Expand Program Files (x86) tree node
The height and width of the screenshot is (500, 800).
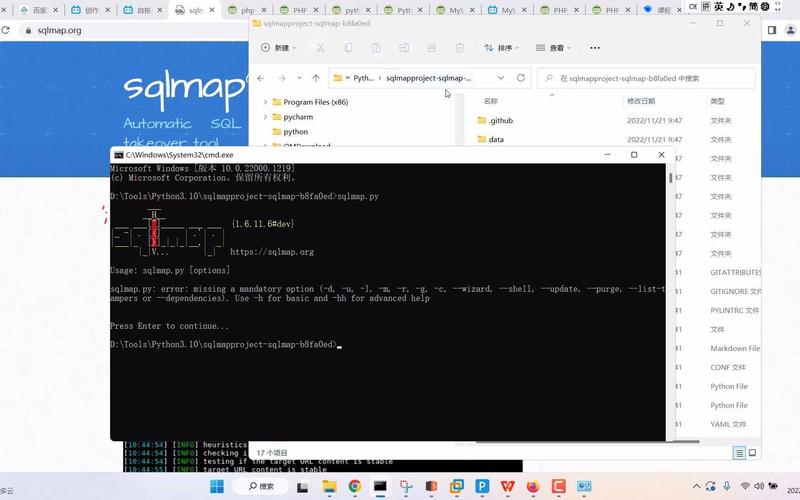(x=265, y=102)
